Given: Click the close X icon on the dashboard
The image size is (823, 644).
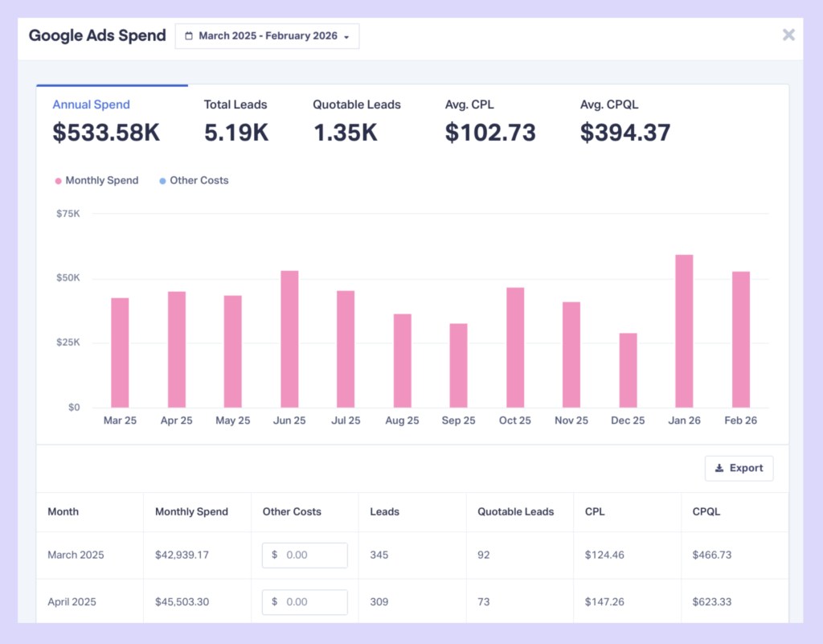Looking at the screenshot, I should (x=788, y=35).
